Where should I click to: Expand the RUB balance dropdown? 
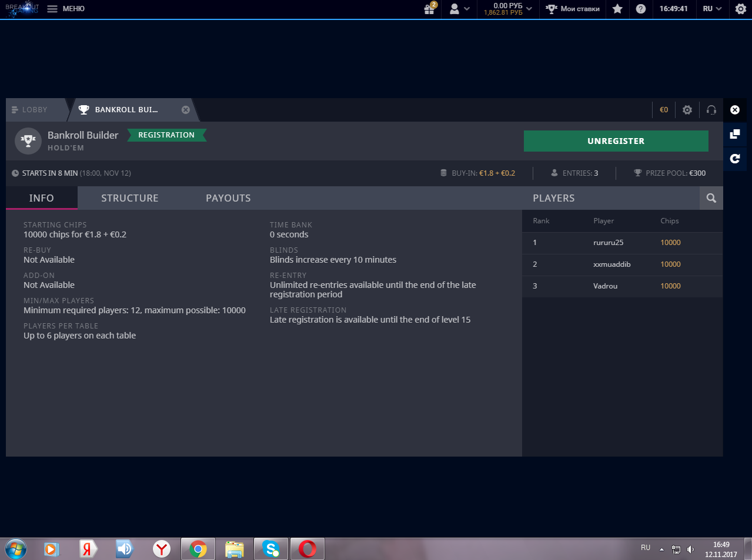(x=508, y=9)
